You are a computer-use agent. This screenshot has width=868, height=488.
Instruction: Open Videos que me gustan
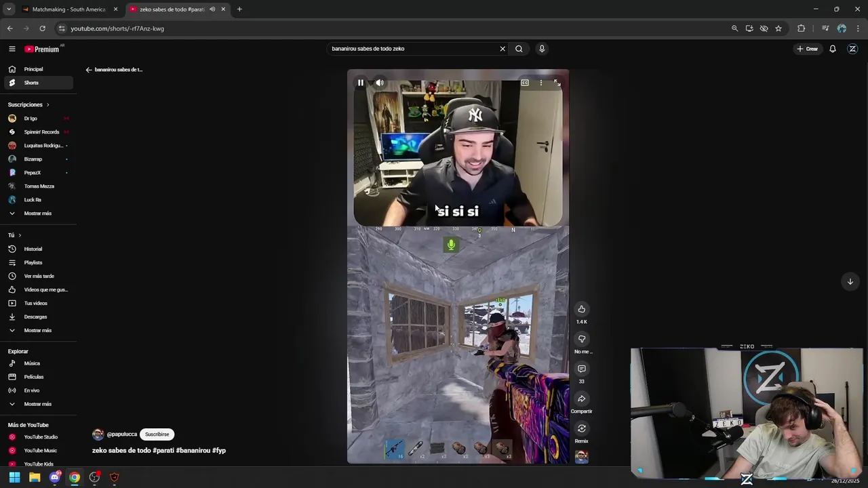coord(38,289)
